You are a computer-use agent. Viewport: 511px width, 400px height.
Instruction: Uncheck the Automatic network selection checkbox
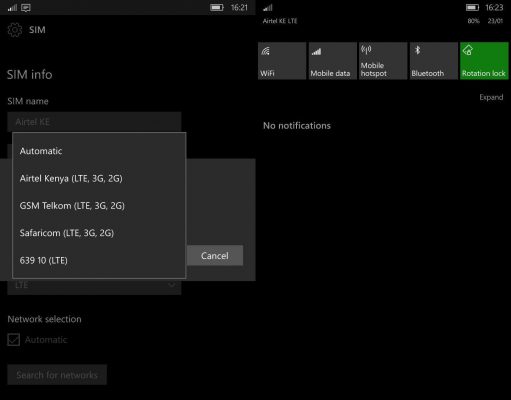point(14,340)
